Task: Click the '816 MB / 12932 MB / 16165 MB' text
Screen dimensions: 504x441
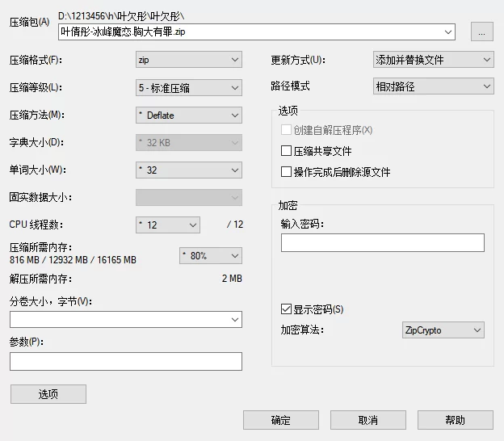Action: tap(73, 260)
